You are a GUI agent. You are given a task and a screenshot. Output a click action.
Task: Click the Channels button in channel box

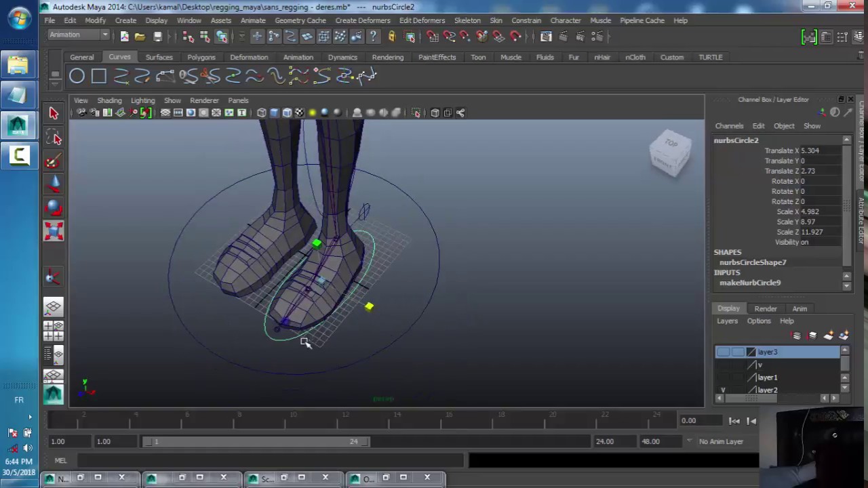point(729,125)
